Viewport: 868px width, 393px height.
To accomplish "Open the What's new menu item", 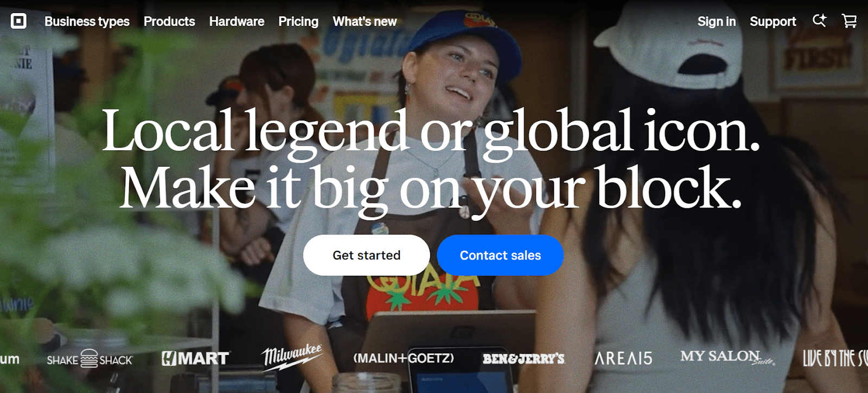I will (365, 21).
